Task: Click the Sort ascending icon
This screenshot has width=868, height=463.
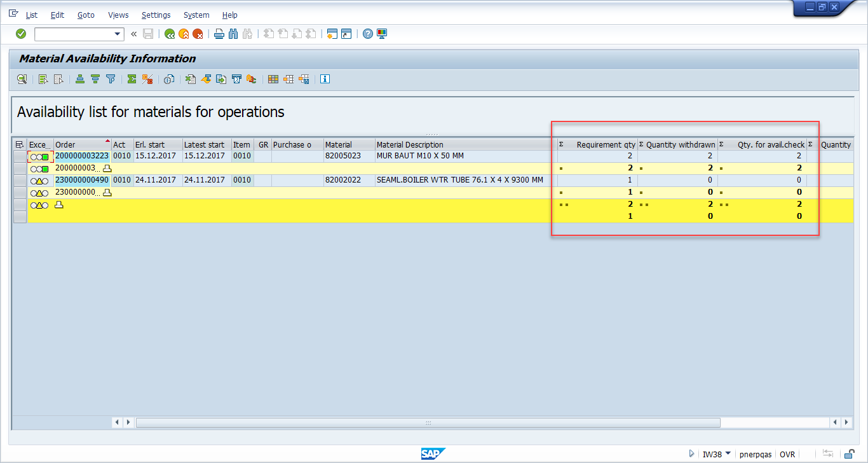Action: pyautogui.click(x=80, y=79)
